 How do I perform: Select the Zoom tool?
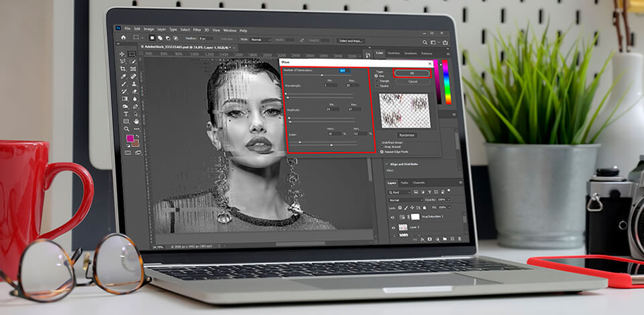(127, 129)
